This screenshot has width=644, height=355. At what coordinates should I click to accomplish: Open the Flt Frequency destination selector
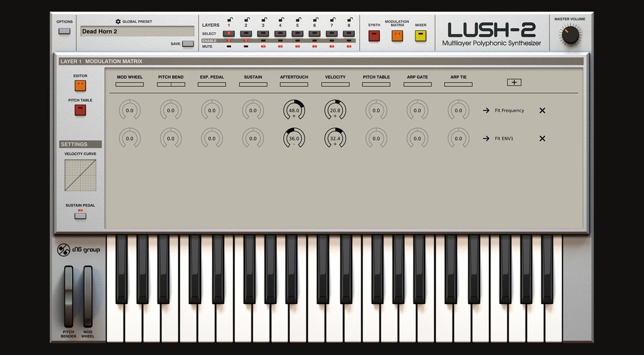pyautogui.click(x=509, y=110)
